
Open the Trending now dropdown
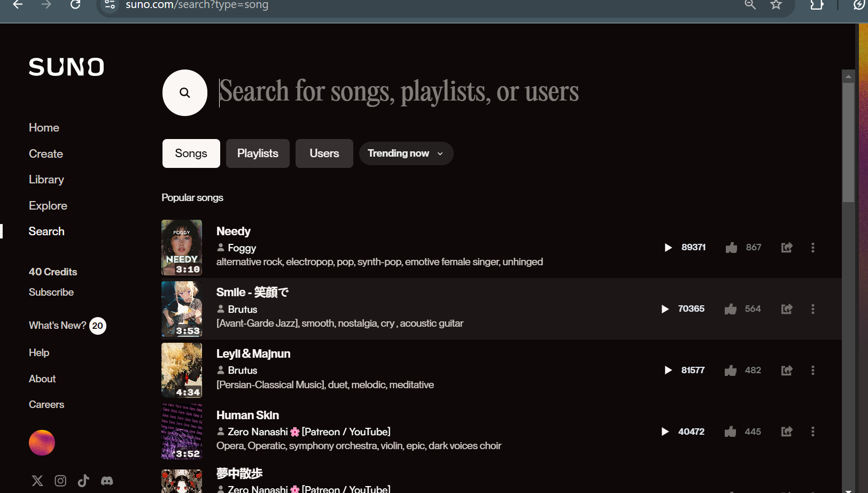click(406, 153)
